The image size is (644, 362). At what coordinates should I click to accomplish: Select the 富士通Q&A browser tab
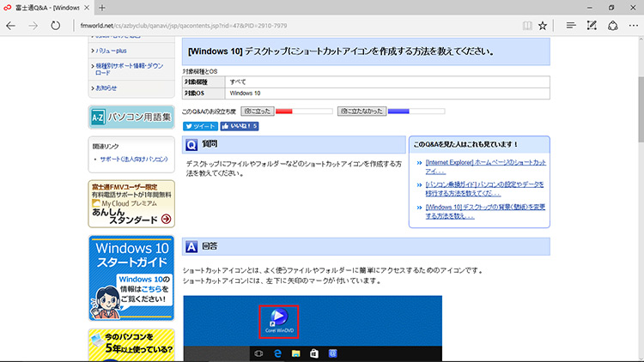click(x=41, y=8)
